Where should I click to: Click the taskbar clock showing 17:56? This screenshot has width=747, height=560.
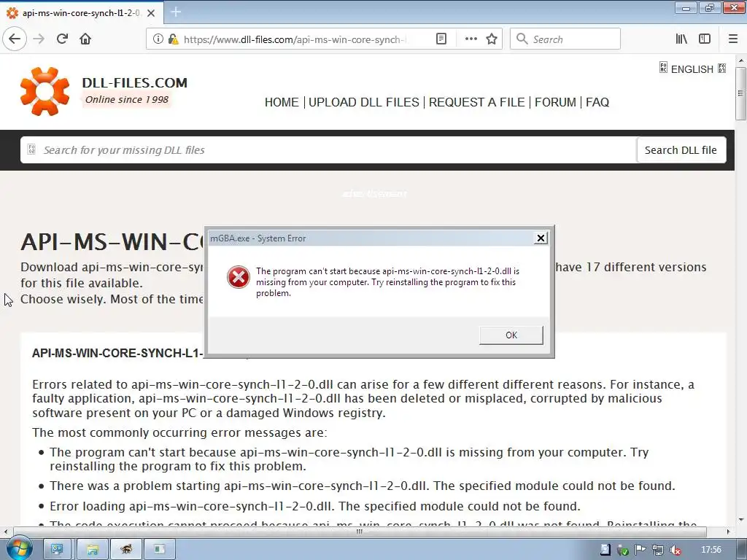pyautogui.click(x=711, y=550)
